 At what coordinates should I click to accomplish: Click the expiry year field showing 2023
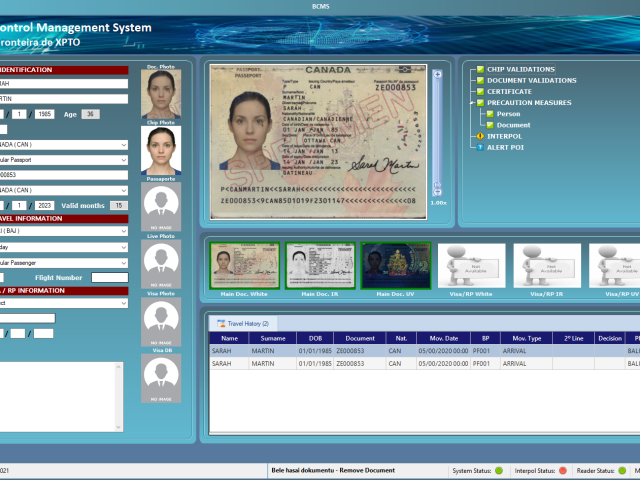tap(44, 205)
